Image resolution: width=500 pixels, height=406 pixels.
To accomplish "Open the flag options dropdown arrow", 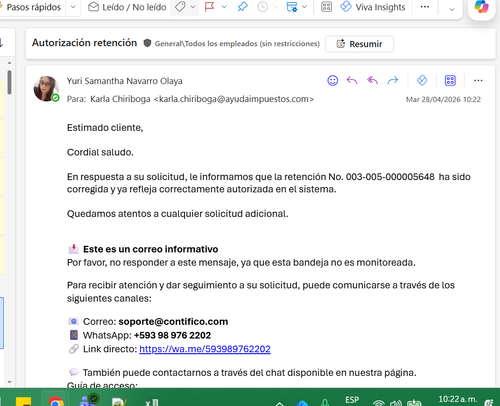I will click(x=224, y=7).
